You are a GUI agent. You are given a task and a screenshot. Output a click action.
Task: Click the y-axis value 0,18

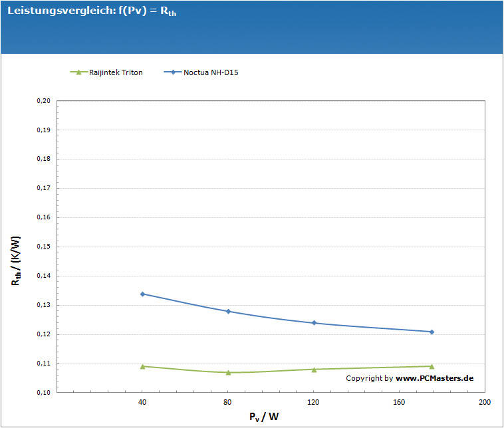click(x=44, y=159)
